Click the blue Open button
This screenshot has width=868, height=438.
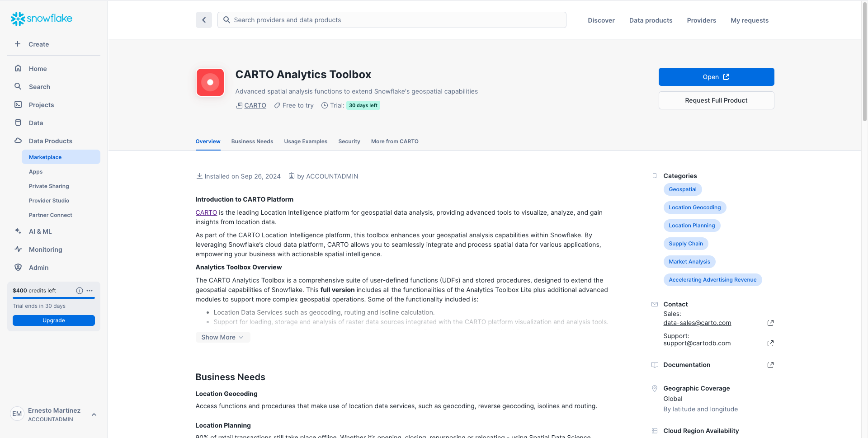coord(716,77)
